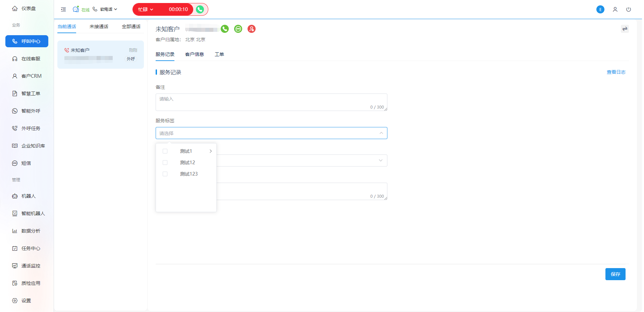The width and height of the screenshot is (644, 312).
Task: Open 企业知识库 book icon
Action: [x=15, y=146]
